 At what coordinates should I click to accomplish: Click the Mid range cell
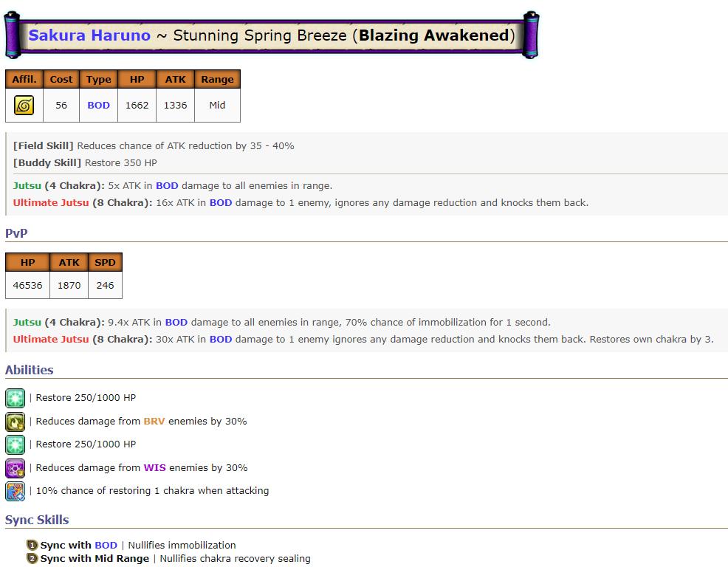point(217,106)
